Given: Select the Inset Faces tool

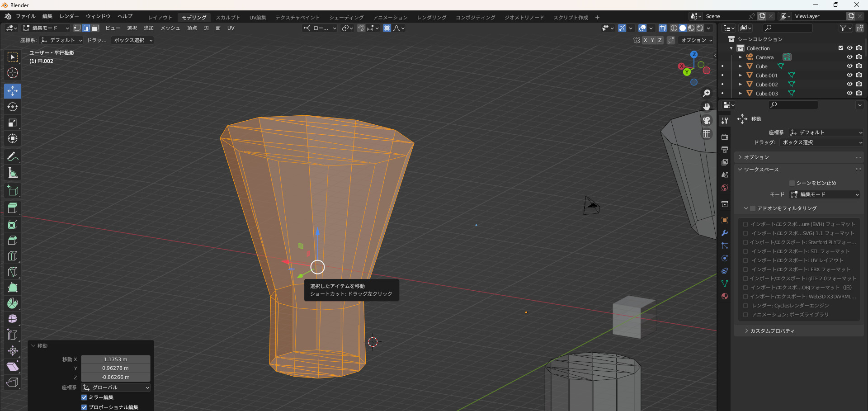Looking at the screenshot, I should [13, 224].
